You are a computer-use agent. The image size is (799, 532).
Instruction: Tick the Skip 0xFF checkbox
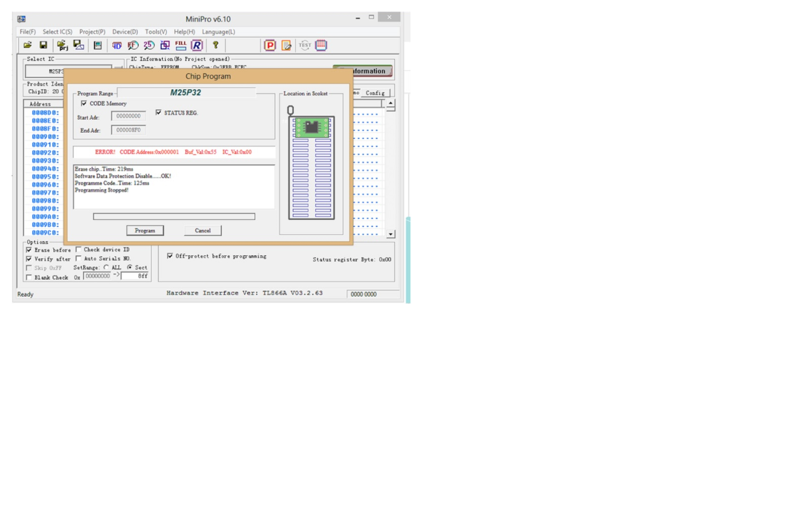(x=29, y=268)
